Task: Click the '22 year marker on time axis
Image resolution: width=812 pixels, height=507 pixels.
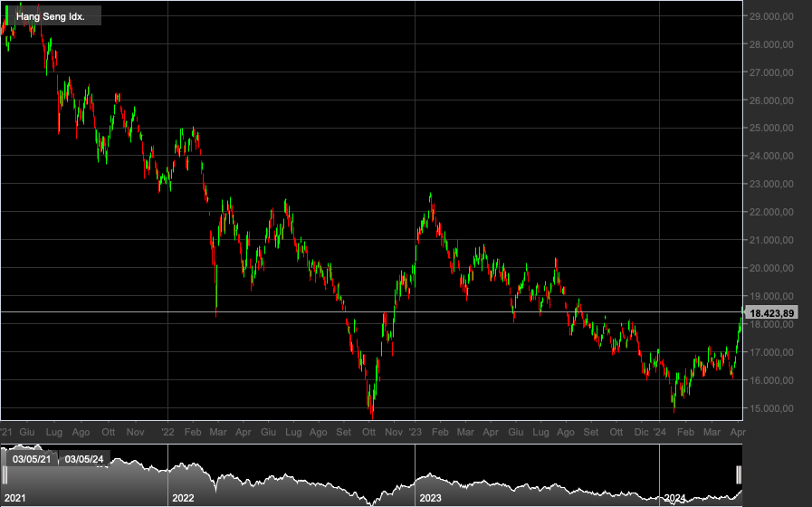Action: point(167,432)
